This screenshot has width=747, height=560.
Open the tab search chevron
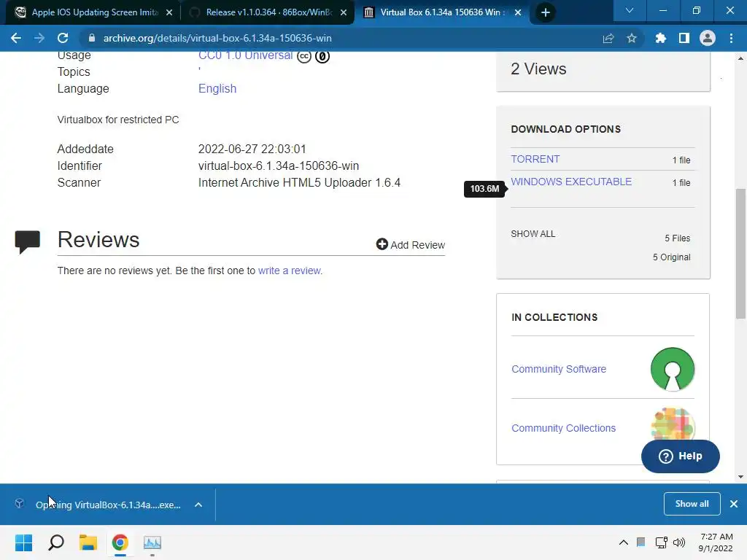click(630, 10)
